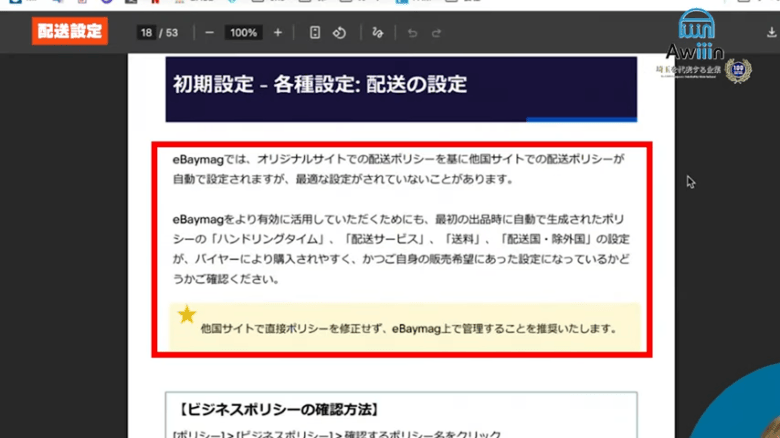Click the undo arrow in PDF toolbar
The height and width of the screenshot is (438, 780).
412,33
